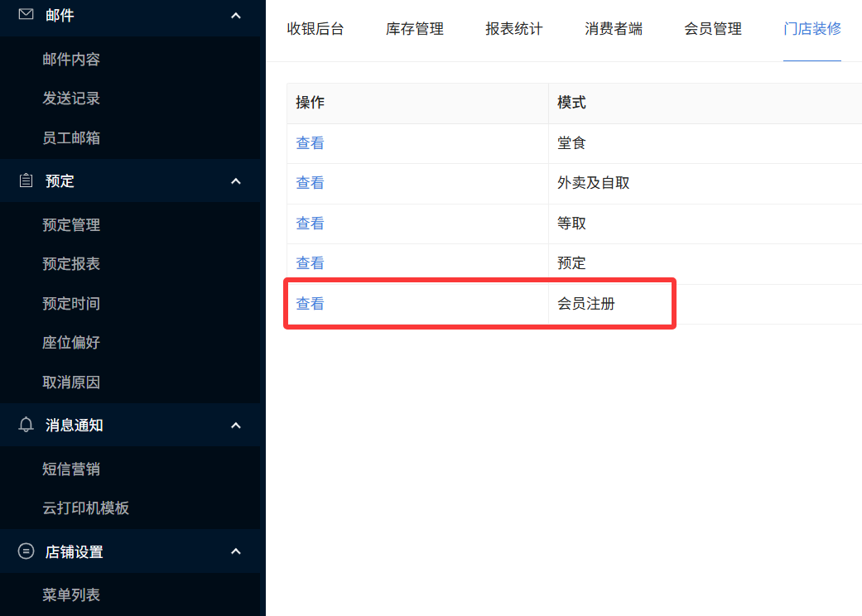Click 查看 for the 堂食 row
The width and height of the screenshot is (862, 616).
click(310, 143)
